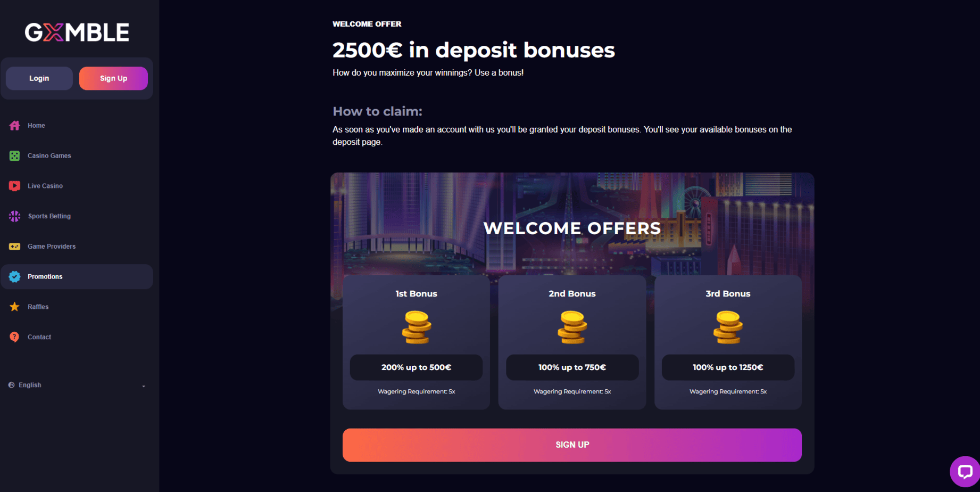Click the Contact question mark icon
Viewport: 980px width, 492px height.
[14, 337]
